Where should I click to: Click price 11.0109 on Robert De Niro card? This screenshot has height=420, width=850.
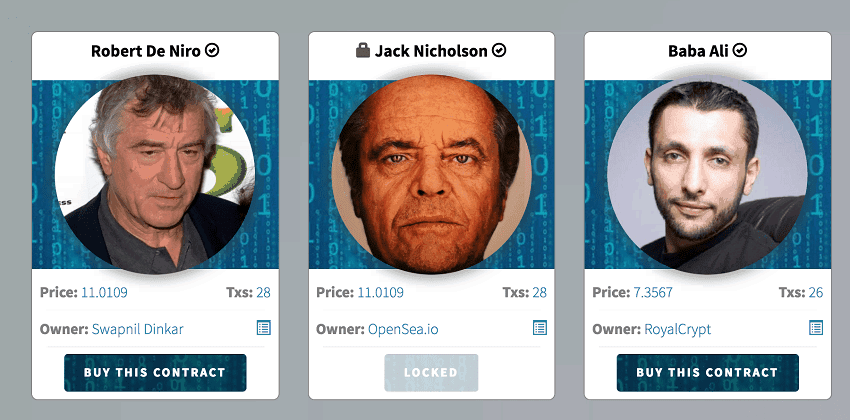pyautogui.click(x=104, y=293)
